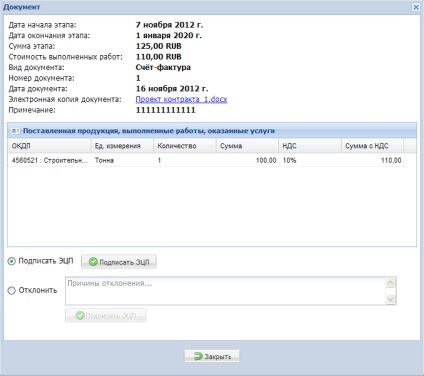
Task: Click the 110,00 RUB completed works value
Action: [159, 57]
